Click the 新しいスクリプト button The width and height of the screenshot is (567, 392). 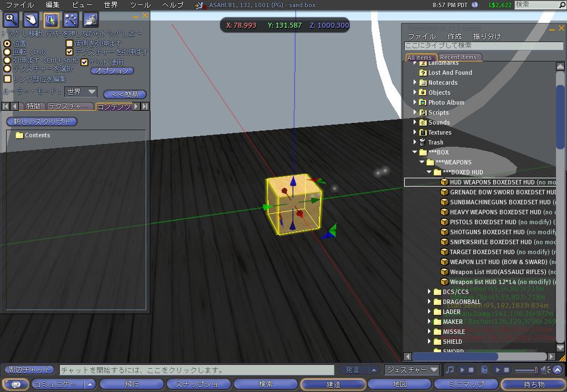point(42,121)
